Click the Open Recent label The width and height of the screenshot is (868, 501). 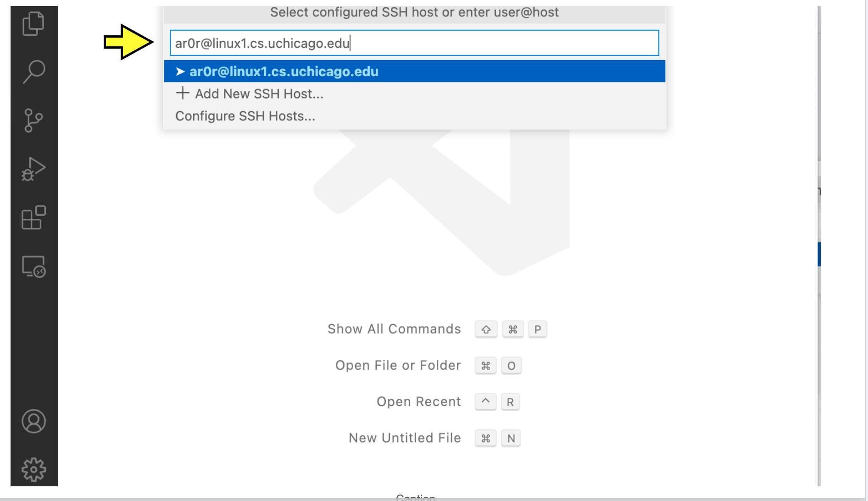[418, 401]
